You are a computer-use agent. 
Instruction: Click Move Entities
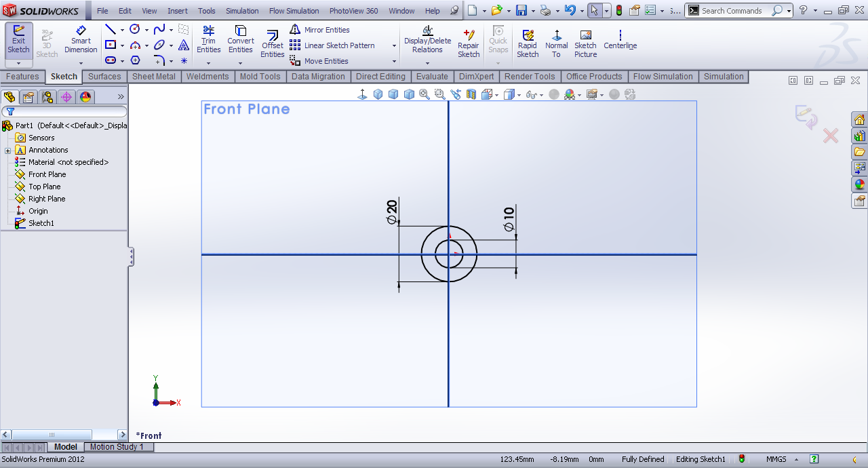click(319, 61)
